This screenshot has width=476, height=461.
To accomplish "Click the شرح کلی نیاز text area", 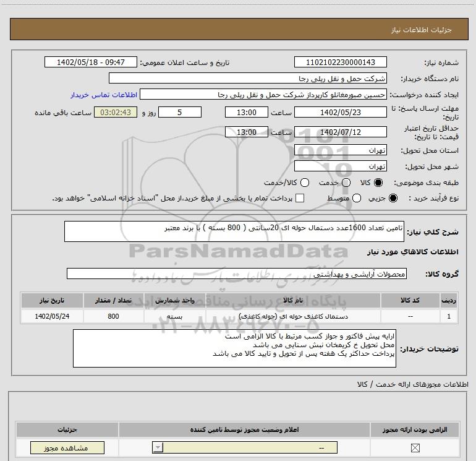I will pos(234,231).
